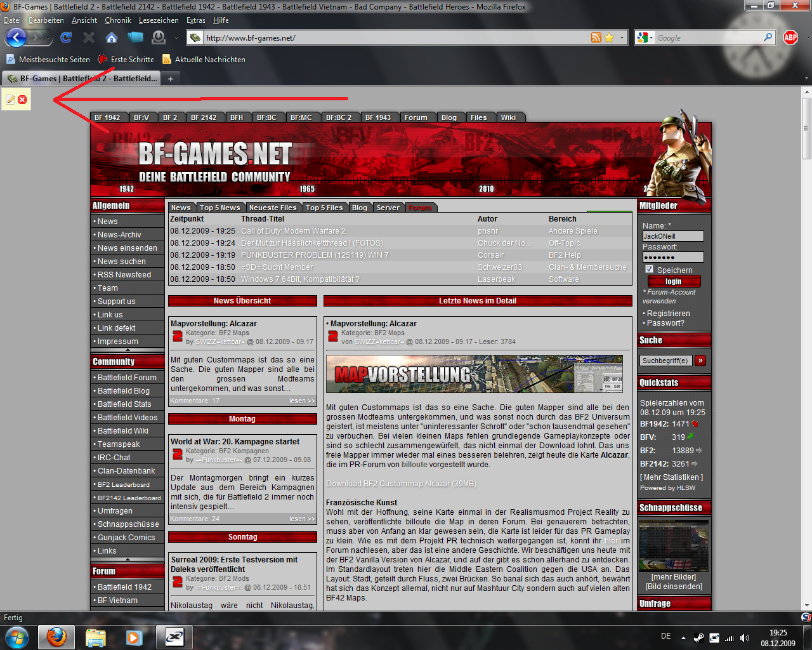812x650 pixels.
Task: Open the Chronik menu
Action: click(x=118, y=20)
